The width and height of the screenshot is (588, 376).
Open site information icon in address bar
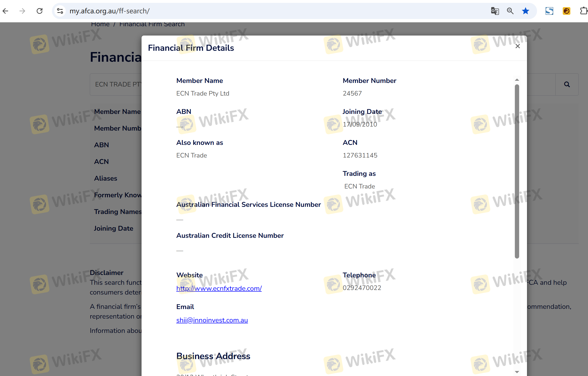click(60, 11)
